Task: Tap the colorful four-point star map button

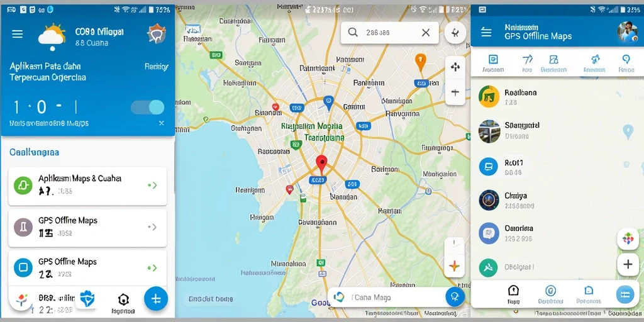Action: 454,266
